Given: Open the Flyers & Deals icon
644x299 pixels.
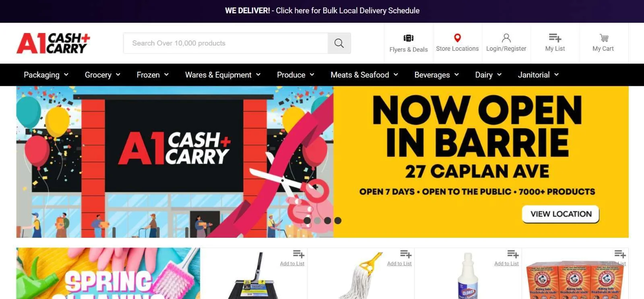Looking at the screenshot, I should [x=409, y=38].
